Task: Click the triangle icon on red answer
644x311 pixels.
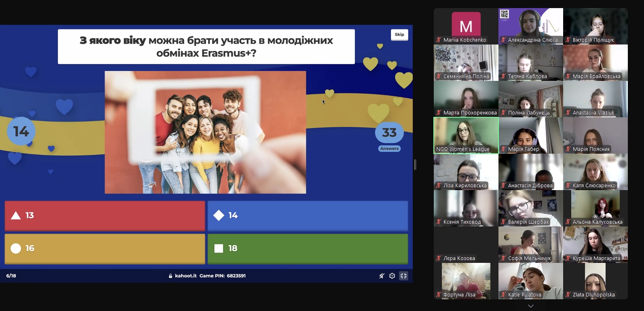Action: pyautogui.click(x=16, y=216)
